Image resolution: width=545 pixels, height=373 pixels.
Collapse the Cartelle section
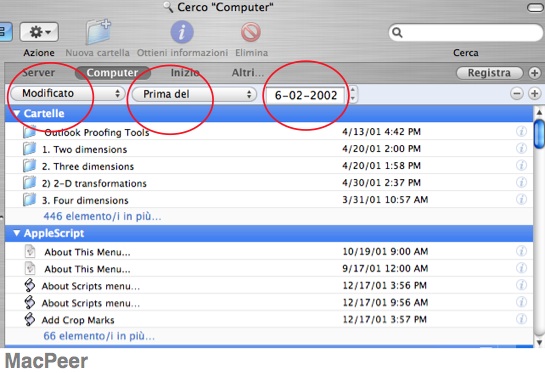16,113
